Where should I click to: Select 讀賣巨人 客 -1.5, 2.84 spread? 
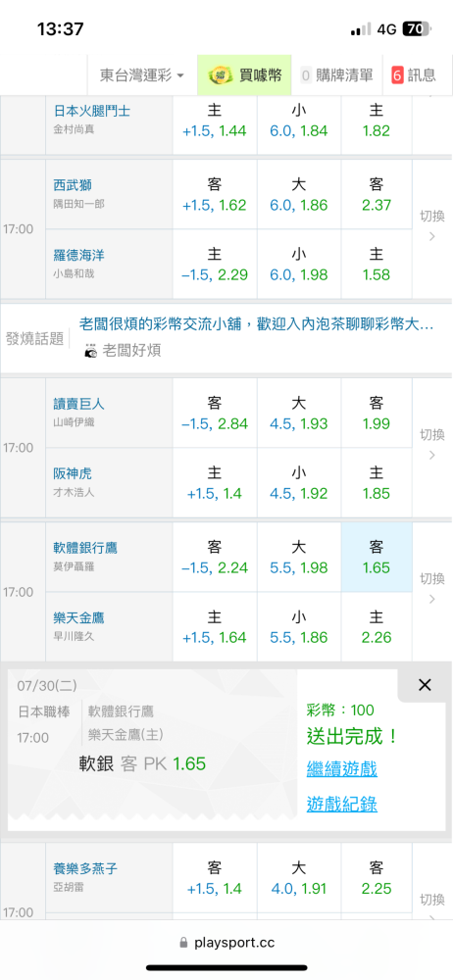(215, 414)
